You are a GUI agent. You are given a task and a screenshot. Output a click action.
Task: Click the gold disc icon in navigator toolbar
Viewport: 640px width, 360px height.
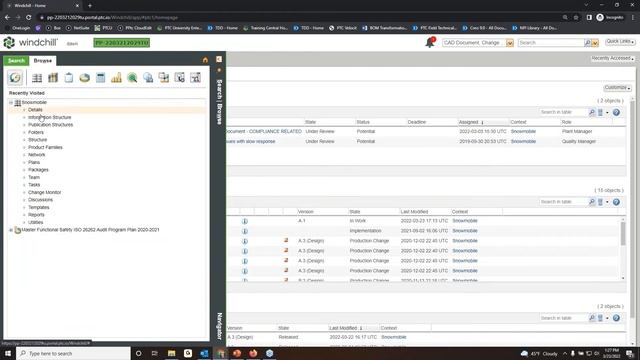(x=84, y=78)
